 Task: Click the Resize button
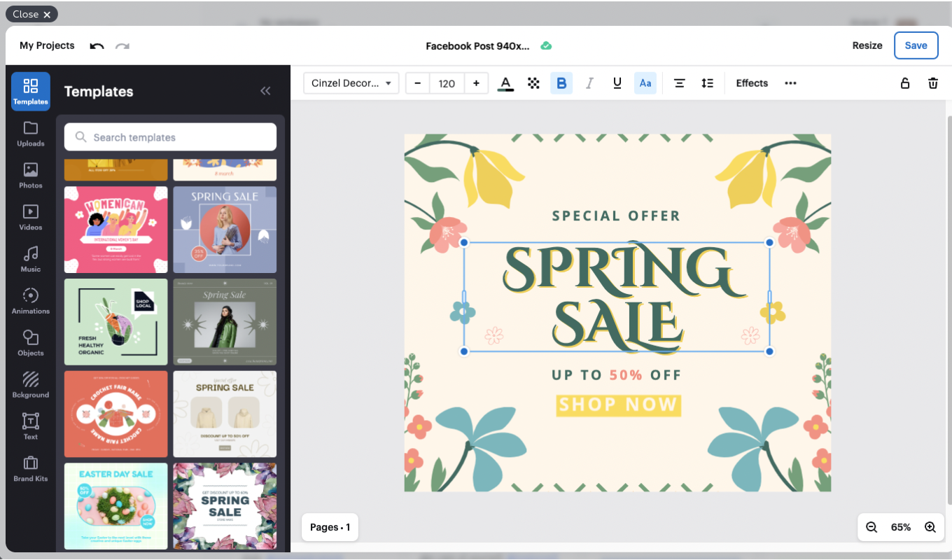(867, 45)
